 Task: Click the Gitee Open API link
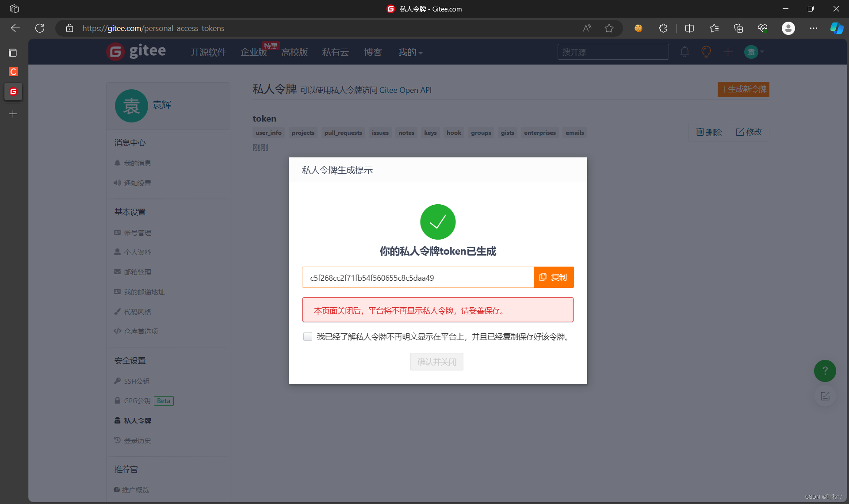pyautogui.click(x=405, y=90)
